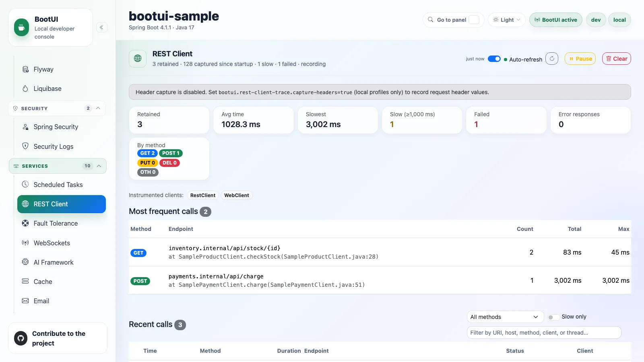
Task: Click the AI Framework chip icon
Action: coord(25,262)
